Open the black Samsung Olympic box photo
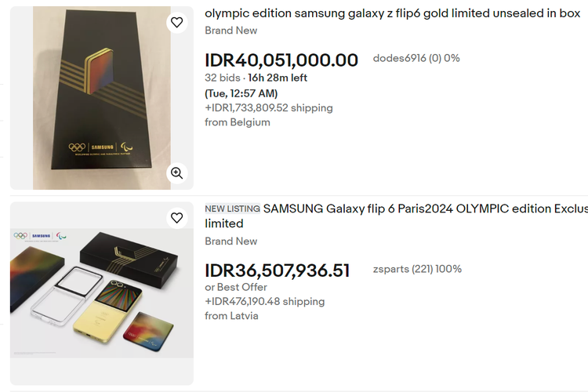The height and width of the screenshot is (392, 588). (102, 98)
